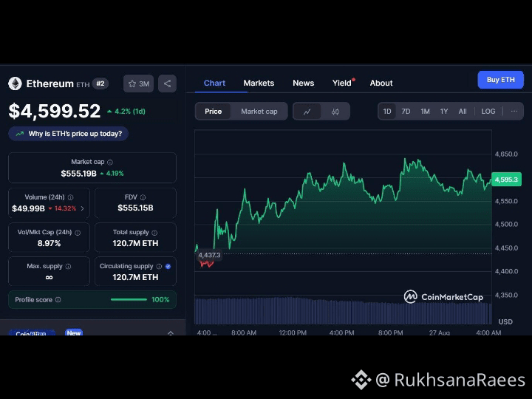Click the 120.7M ETH circulating supply value
This screenshot has width=532, height=399.
135,277
